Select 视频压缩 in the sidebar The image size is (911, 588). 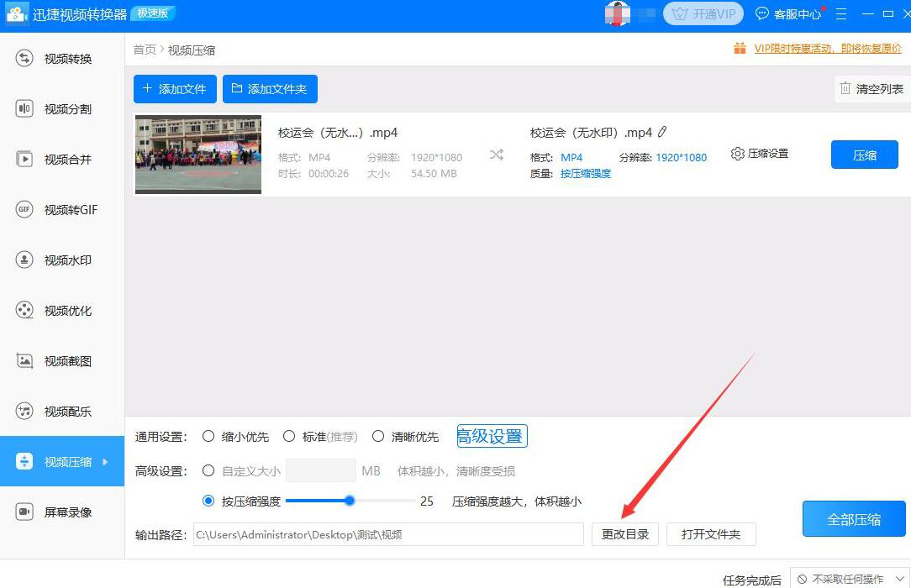tap(62, 461)
